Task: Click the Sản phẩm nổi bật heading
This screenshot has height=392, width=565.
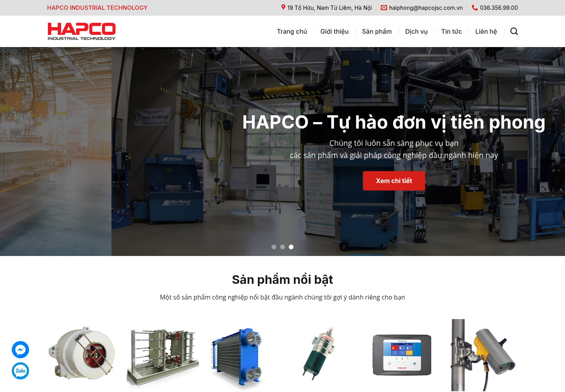Action: (282, 279)
